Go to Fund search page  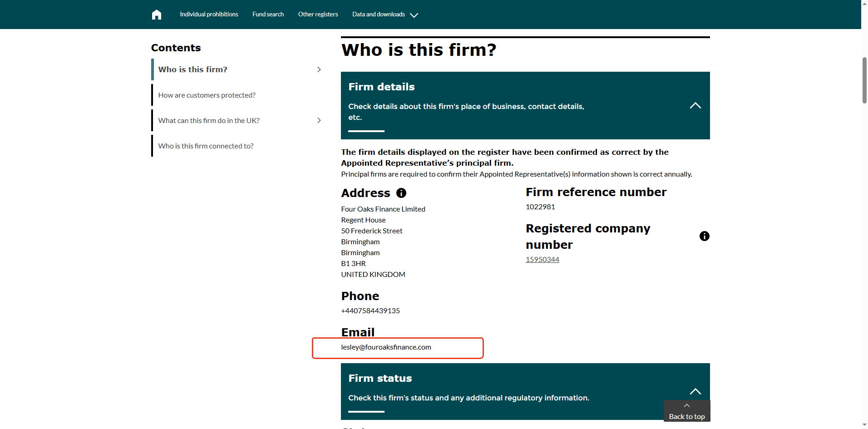click(x=268, y=15)
